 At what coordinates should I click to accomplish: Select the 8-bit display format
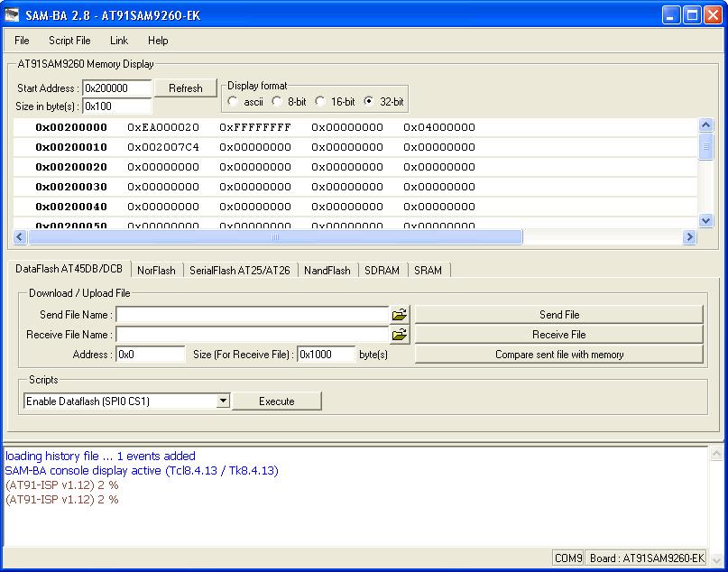point(278,102)
